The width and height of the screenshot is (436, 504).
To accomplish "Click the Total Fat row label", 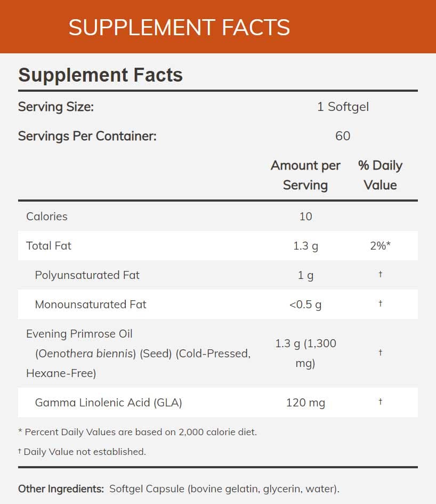I will (x=49, y=246).
